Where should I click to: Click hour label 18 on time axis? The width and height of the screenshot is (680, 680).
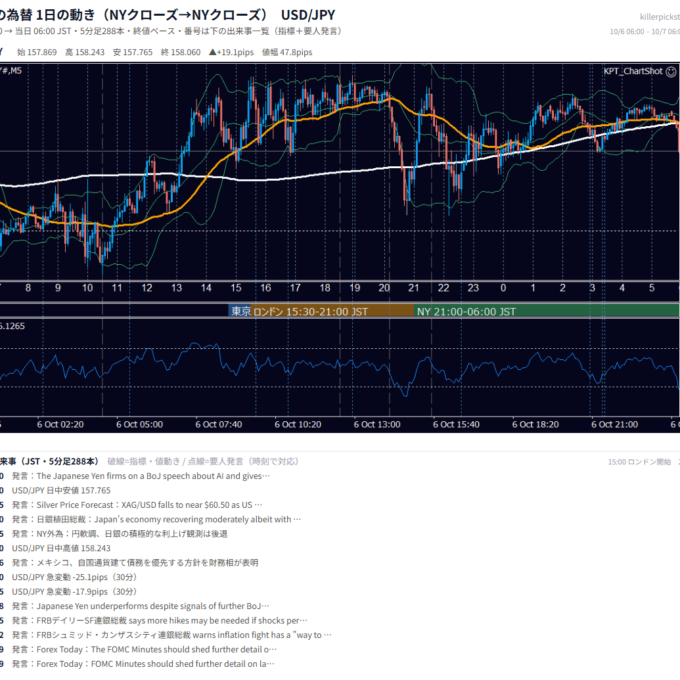325,288
